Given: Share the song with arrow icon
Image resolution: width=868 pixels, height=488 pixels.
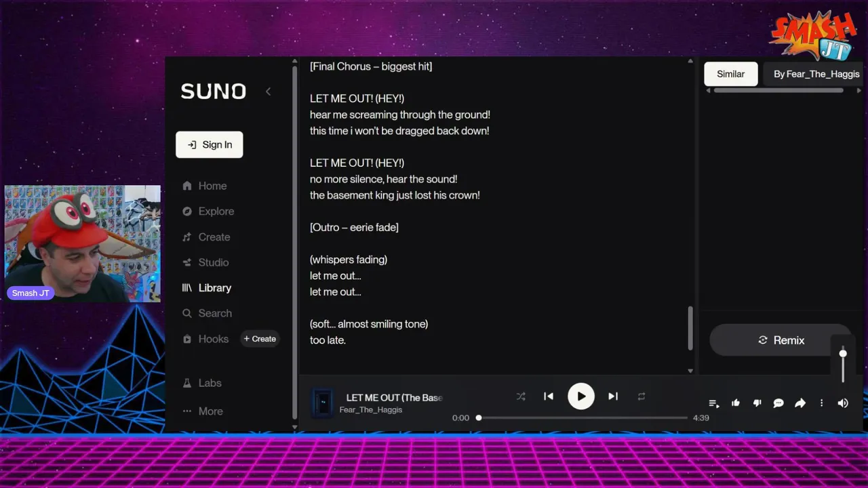Looking at the screenshot, I should (x=800, y=403).
